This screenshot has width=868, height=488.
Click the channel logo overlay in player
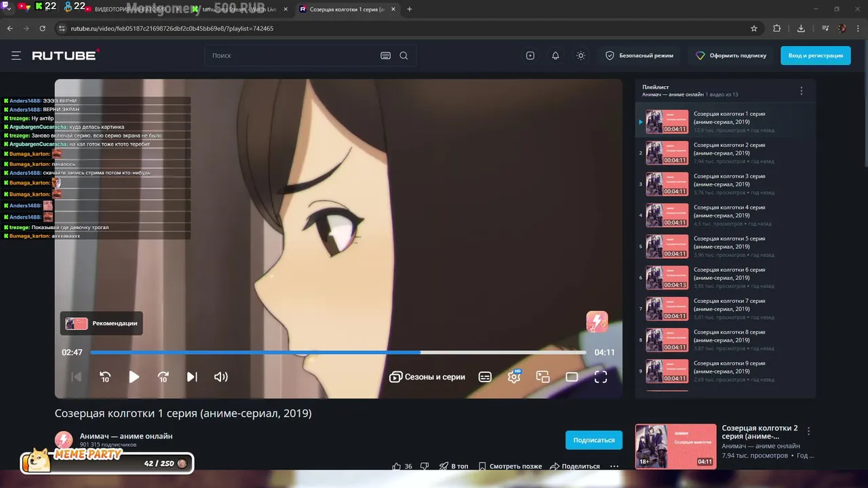597,322
